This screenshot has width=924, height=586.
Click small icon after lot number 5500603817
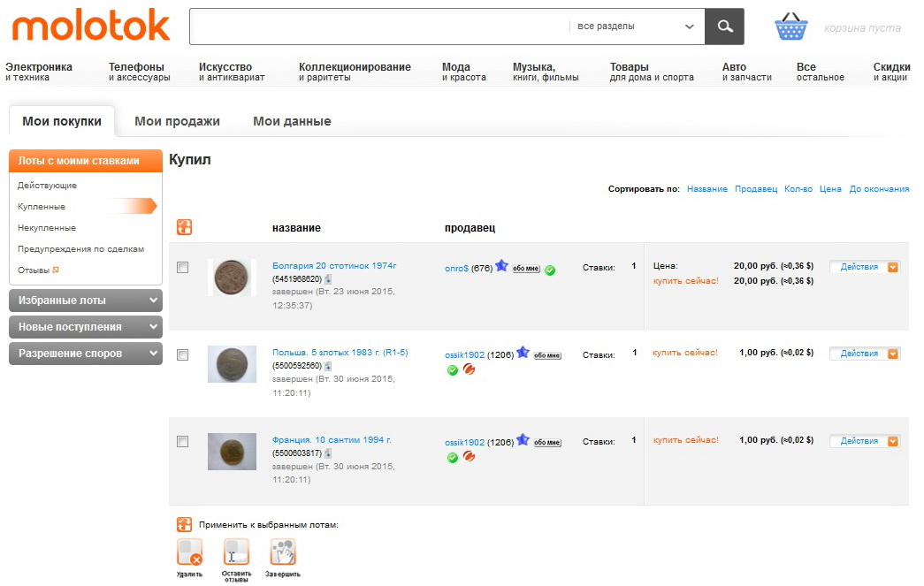coord(328,453)
